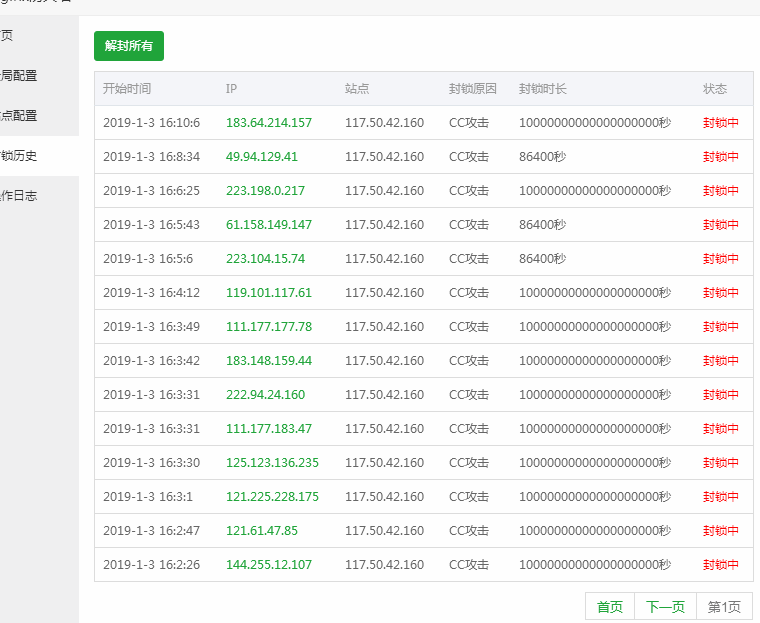Image resolution: width=760 pixels, height=623 pixels.
Task: Click 86400秒 duration in 49.94.129.41 row
Action: click(542, 157)
